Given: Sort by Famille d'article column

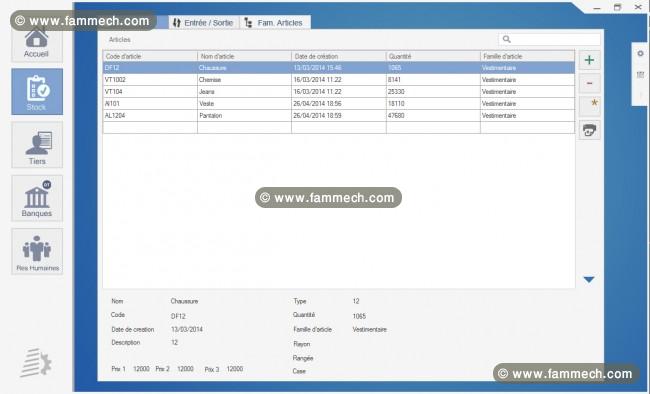Looking at the screenshot, I should click(x=527, y=56).
